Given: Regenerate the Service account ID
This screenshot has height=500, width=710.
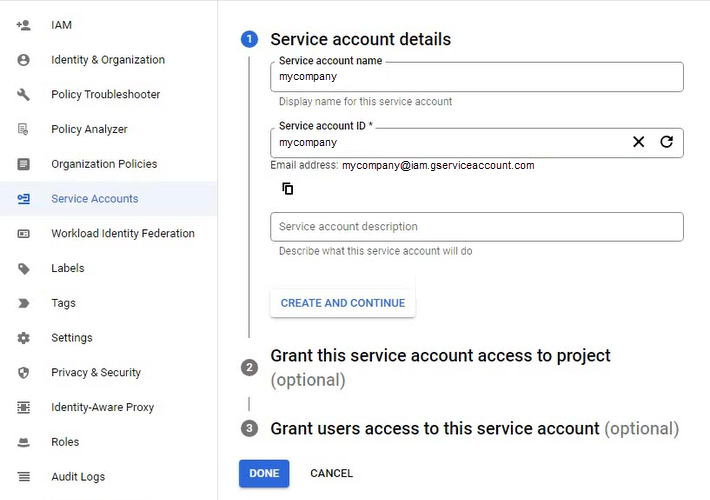Looking at the screenshot, I should 666,142.
